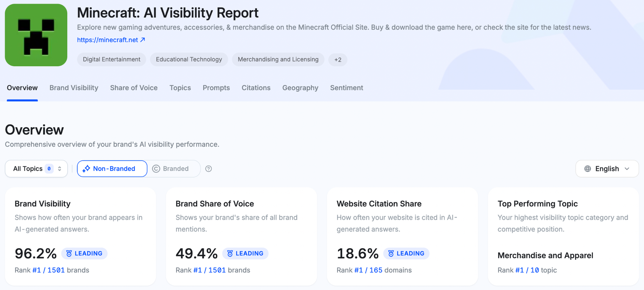
Task: Open the minecraft.net website link
Action: (109, 39)
